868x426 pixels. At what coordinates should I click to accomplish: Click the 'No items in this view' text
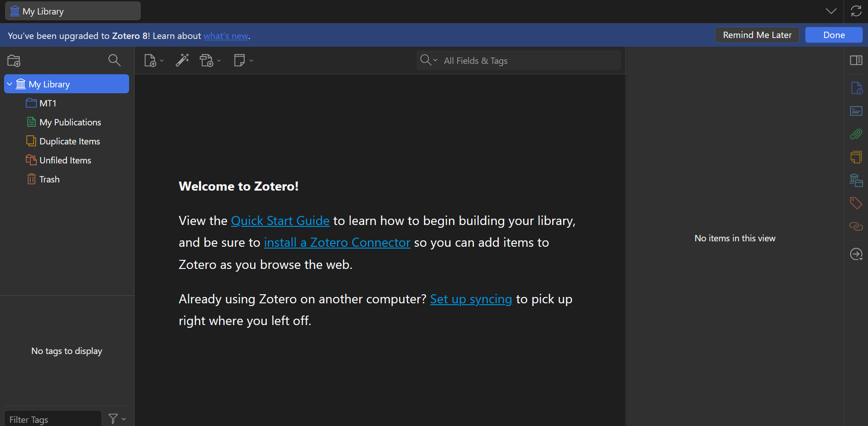pos(735,238)
